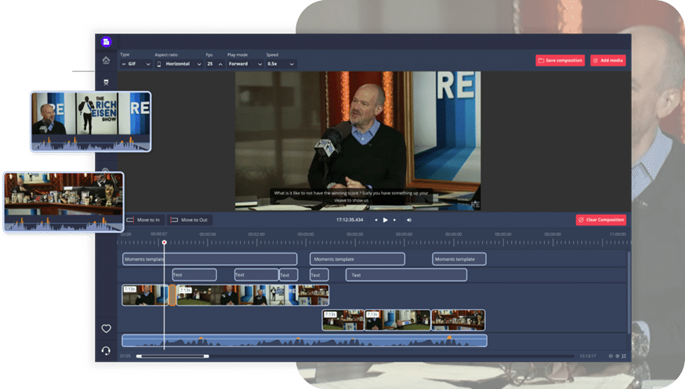Click the red playhead marker on ruler
Screen dimensions: 685x389
tap(164, 242)
